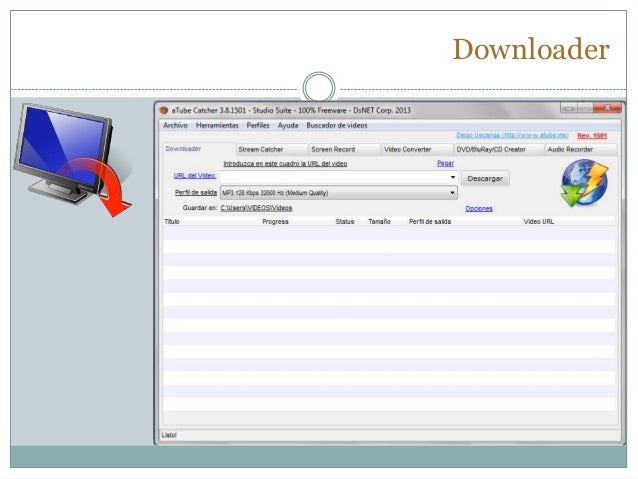638x479 pixels.
Task: Open the Herramientas menu
Action: (217, 125)
